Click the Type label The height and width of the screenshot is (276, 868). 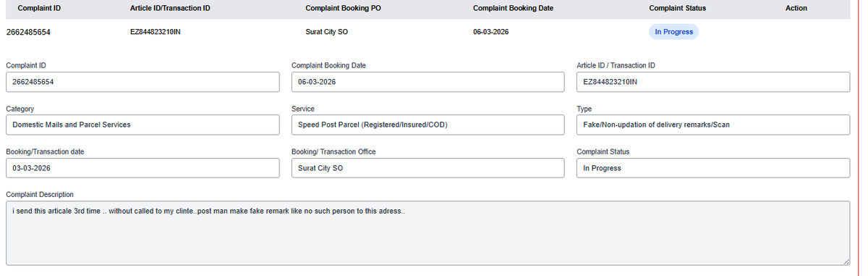(x=584, y=109)
